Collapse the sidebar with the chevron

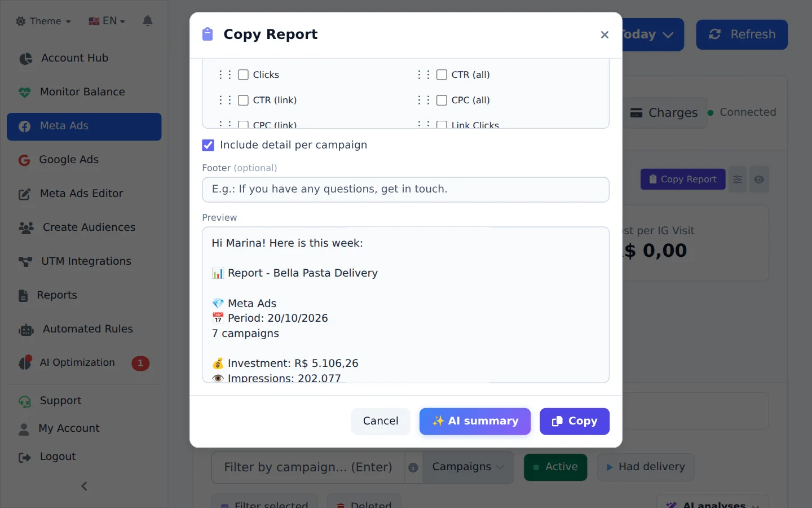84,486
